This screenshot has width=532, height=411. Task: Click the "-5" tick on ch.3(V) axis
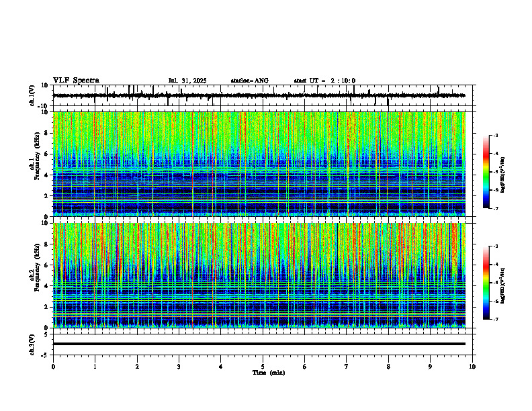pos(45,355)
